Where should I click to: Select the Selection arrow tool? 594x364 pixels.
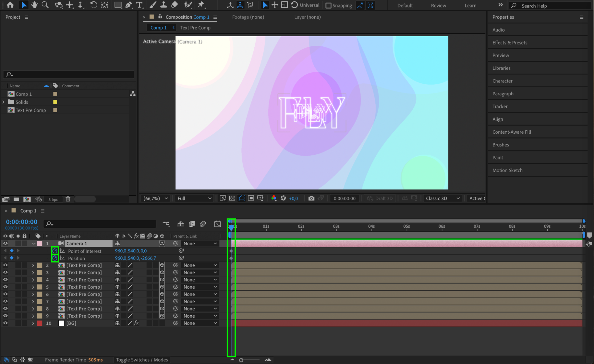pyautogui.click(x=24, y=5)
